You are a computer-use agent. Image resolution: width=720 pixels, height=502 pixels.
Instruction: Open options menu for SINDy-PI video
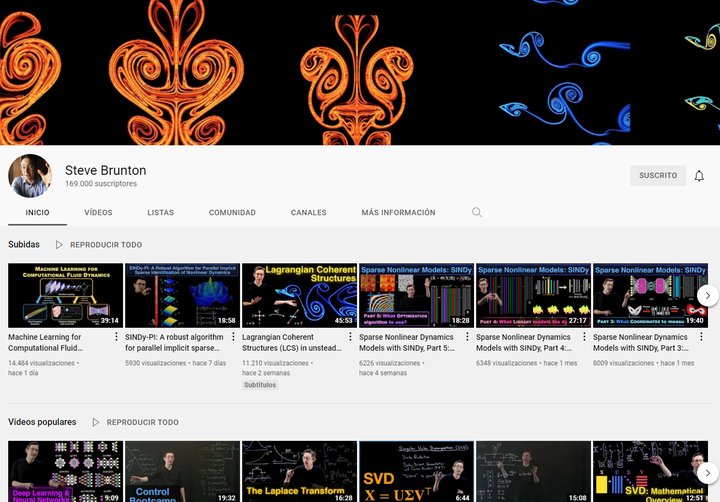coord(233,337)
